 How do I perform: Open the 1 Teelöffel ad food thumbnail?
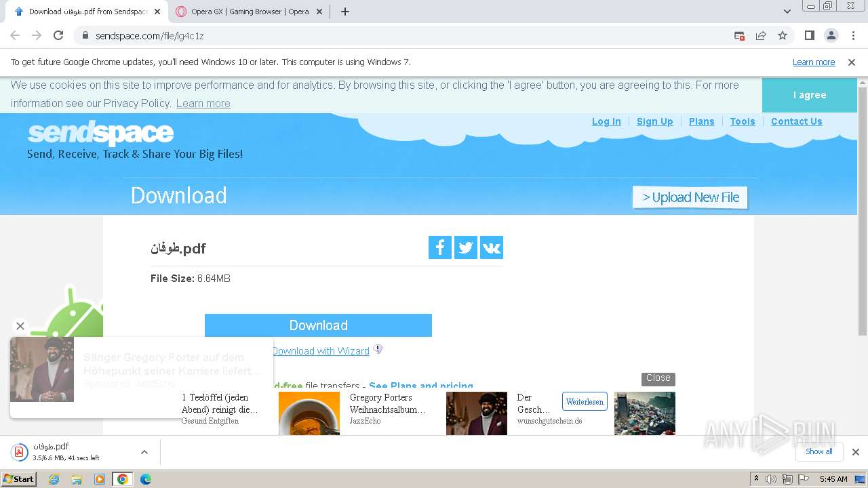(309, 413)
